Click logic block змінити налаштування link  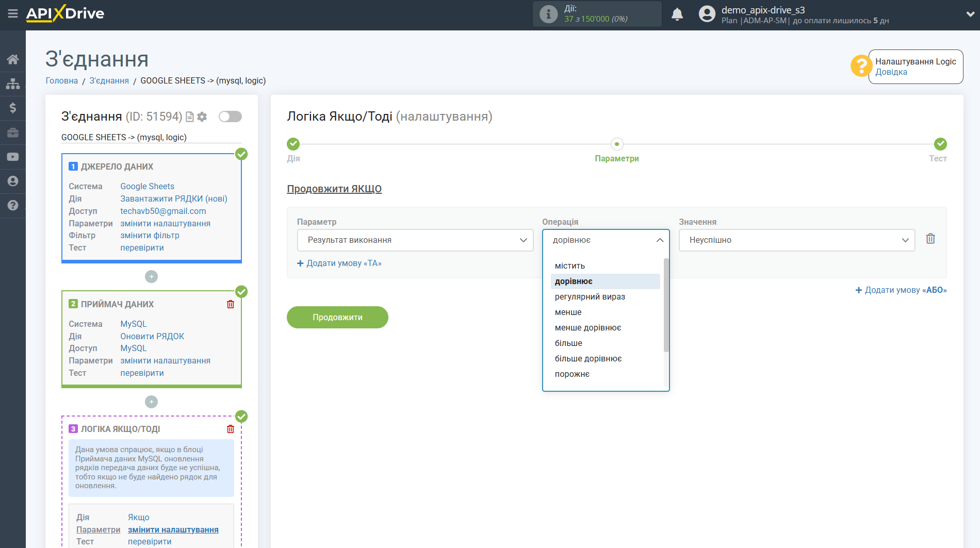pos(173,529)
